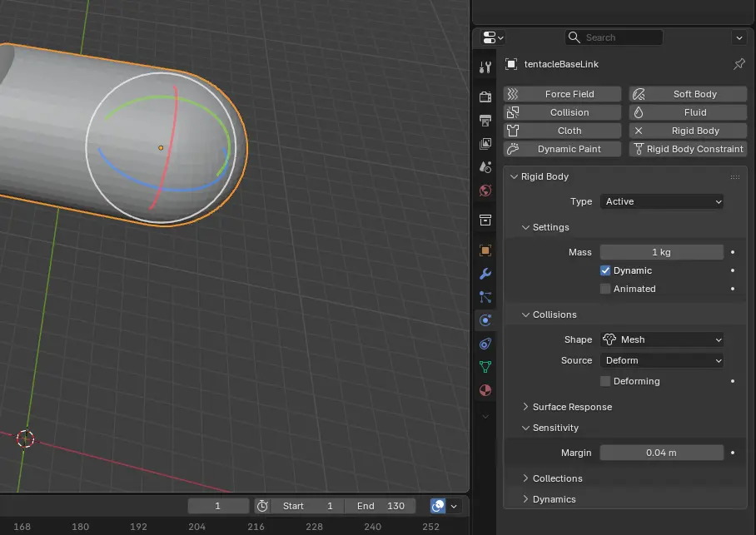Open the Object properties tab

(485, 250)
